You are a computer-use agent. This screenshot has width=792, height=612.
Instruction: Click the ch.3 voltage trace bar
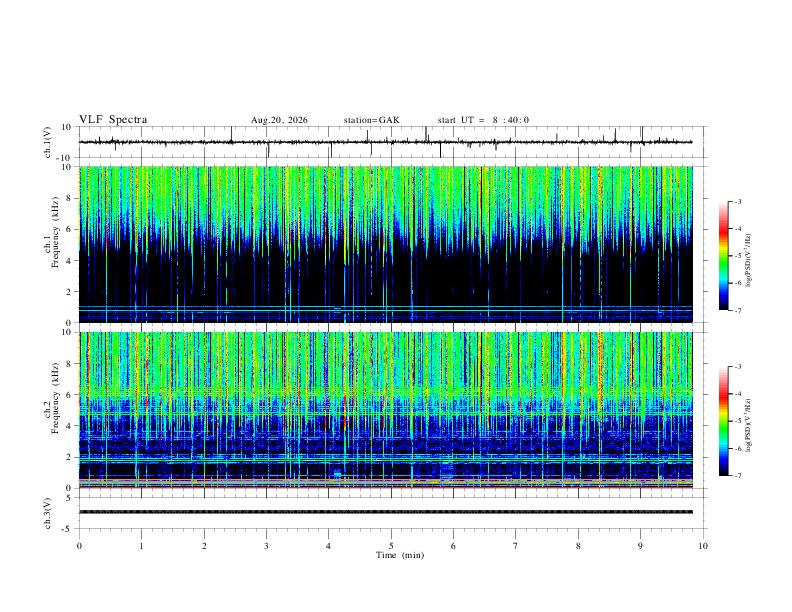coord(386,512)
